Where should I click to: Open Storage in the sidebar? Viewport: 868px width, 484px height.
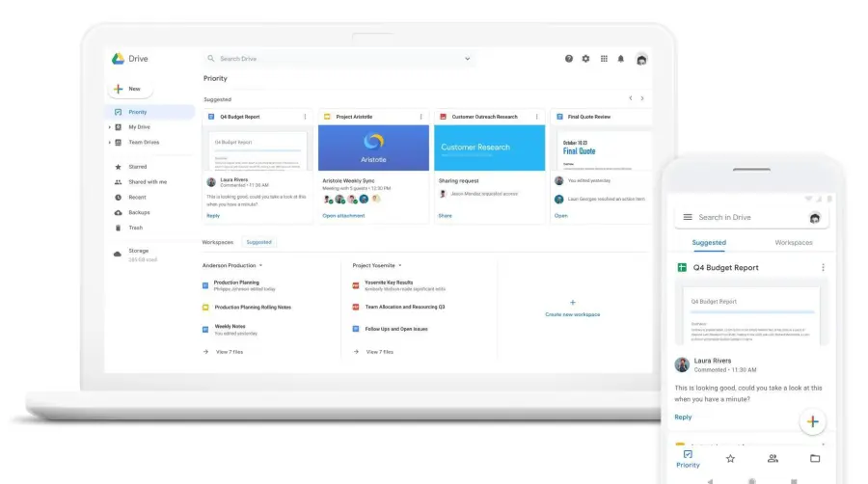pos(138,251)
